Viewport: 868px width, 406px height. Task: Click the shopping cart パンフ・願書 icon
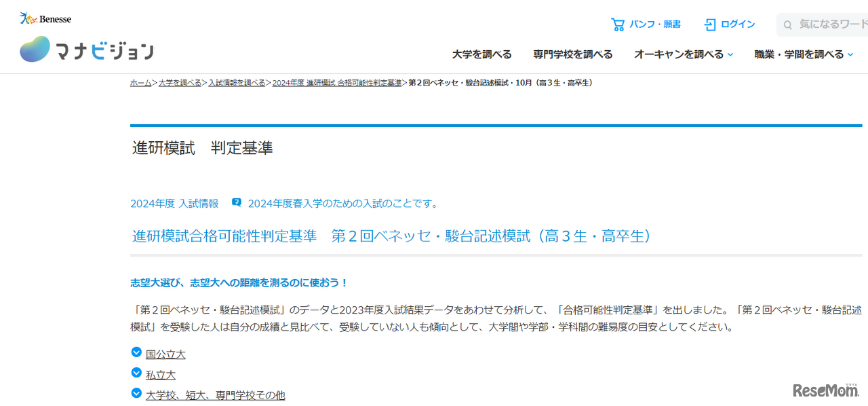(618, 24)
